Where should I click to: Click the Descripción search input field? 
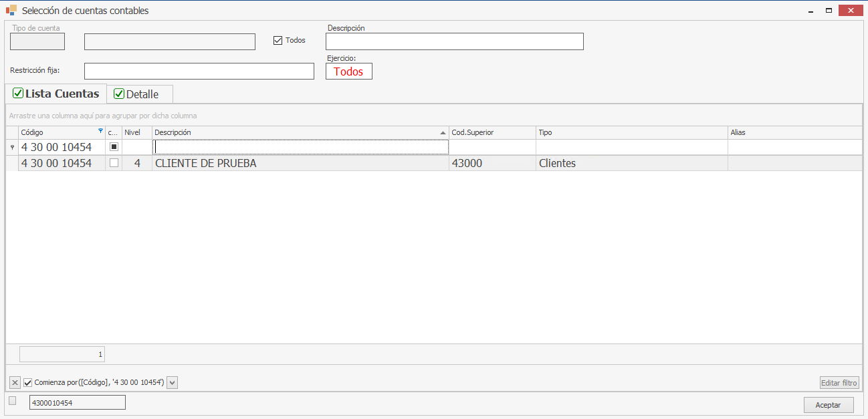(454, 41)
